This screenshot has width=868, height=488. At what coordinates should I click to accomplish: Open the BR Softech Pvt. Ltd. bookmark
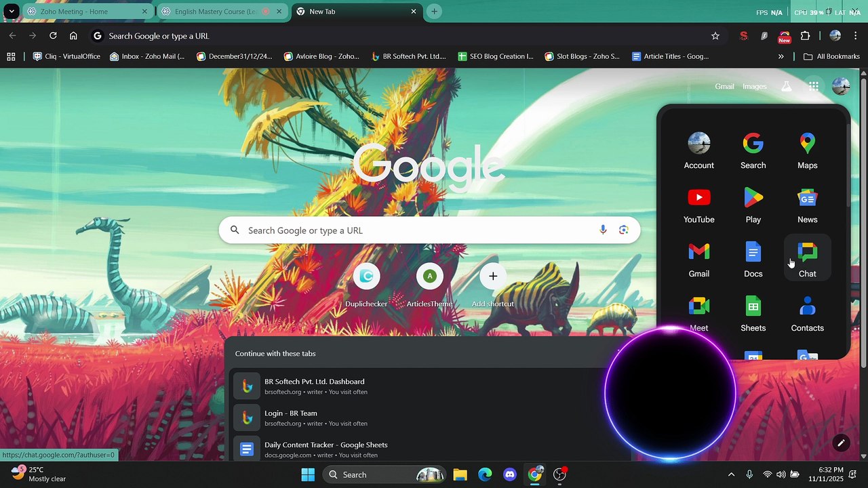409,56
